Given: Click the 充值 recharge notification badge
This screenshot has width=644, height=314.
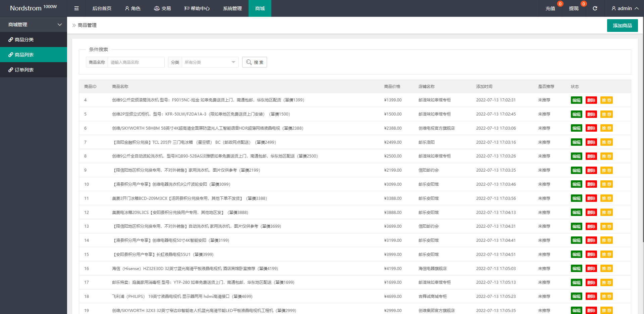Looking at the screenshot, I should click(560, 4).
